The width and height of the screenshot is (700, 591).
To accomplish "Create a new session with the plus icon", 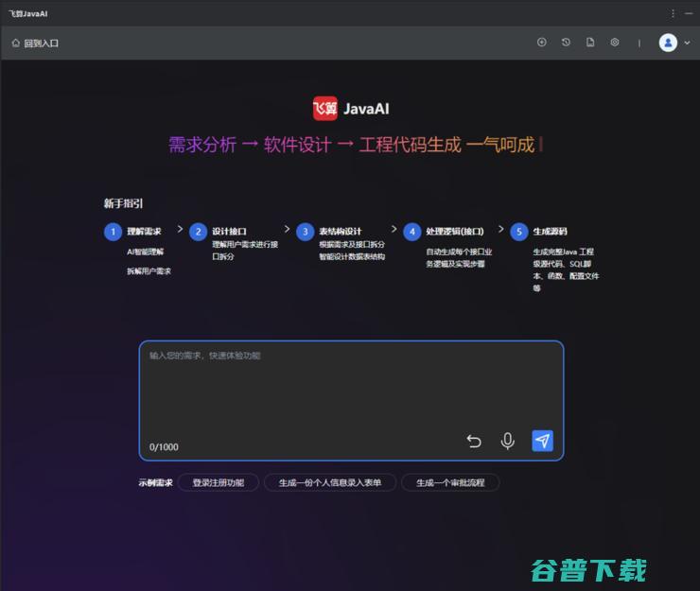I will point(541,43).
